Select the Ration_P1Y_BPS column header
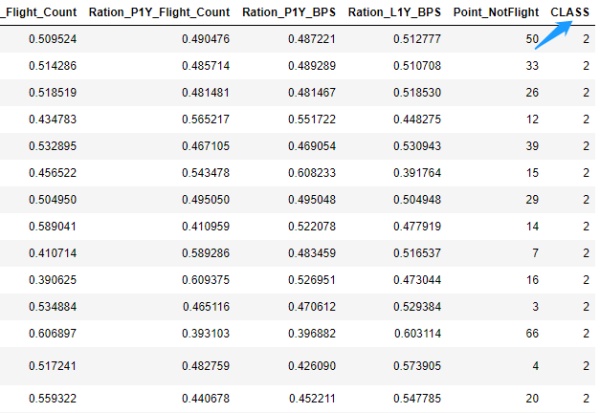This screenshot has height=413, width=600. (290, 12)
